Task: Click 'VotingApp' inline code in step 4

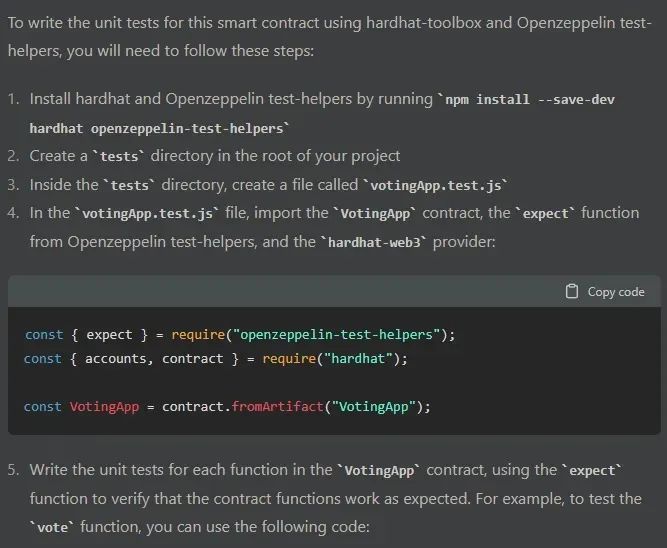Action: click(375, 214)
